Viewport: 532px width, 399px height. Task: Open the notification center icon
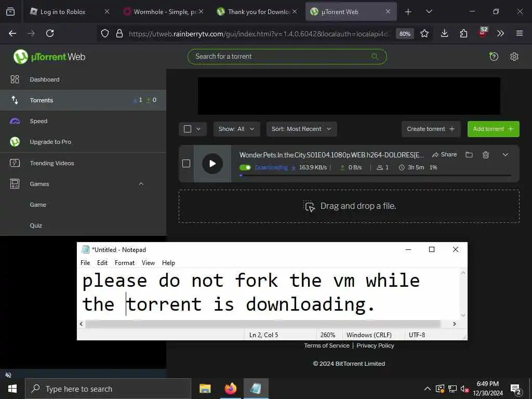pyautogui.click(x=515, y=389)
